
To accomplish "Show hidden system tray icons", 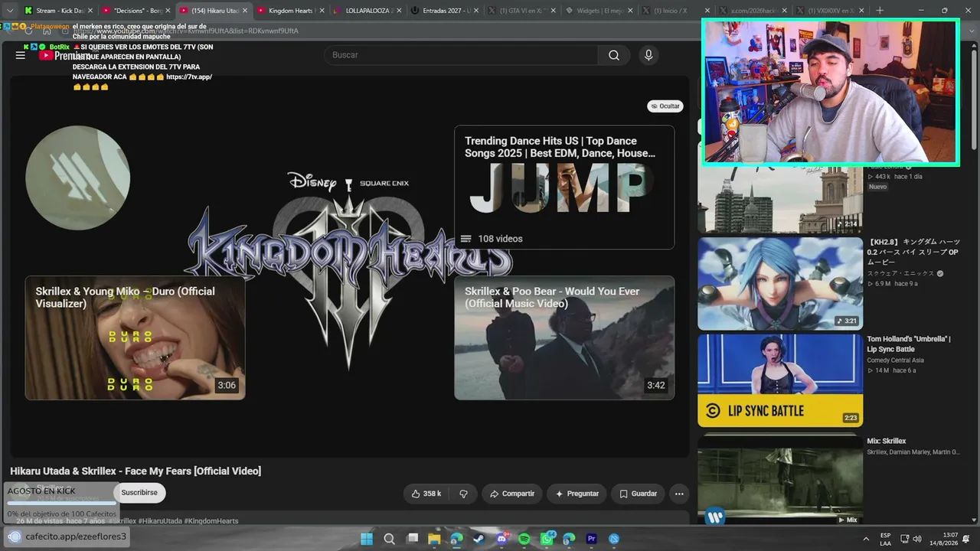I will [866, 539].
